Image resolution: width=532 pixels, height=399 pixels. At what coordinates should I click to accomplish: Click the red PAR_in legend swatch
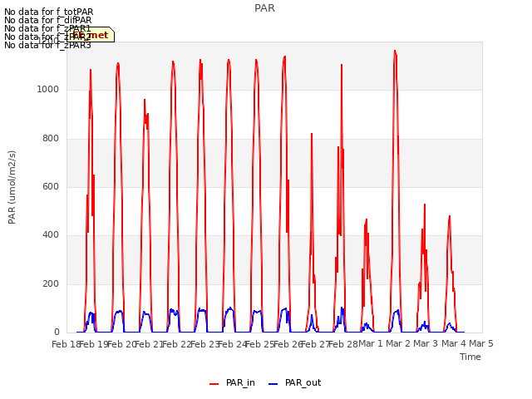[x=214, y=384]
